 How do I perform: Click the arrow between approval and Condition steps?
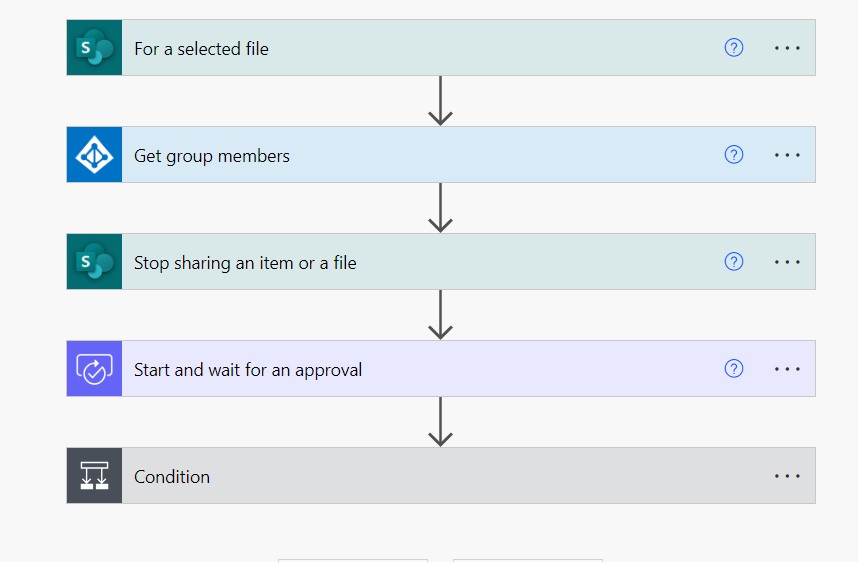(x=440, y=422)
